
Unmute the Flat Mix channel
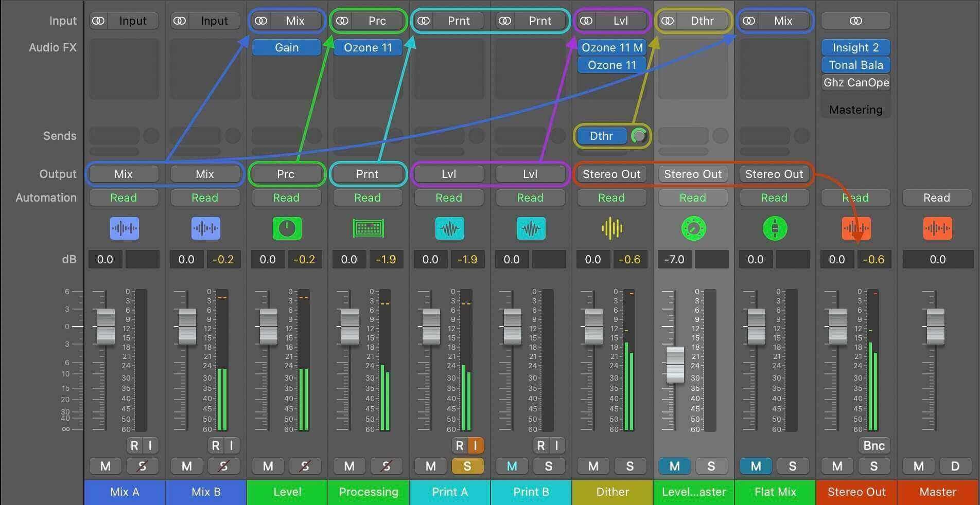coord(756,466)
